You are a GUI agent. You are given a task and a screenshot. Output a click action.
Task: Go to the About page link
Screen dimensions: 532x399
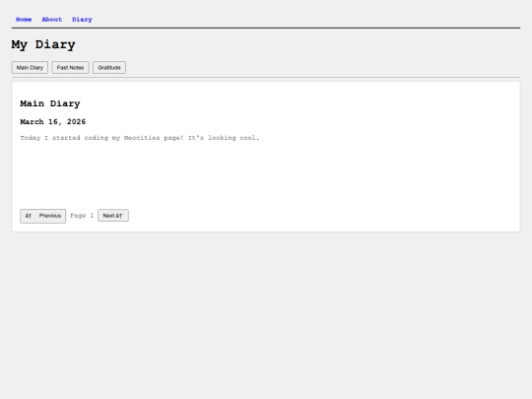[x=51, y=20]
